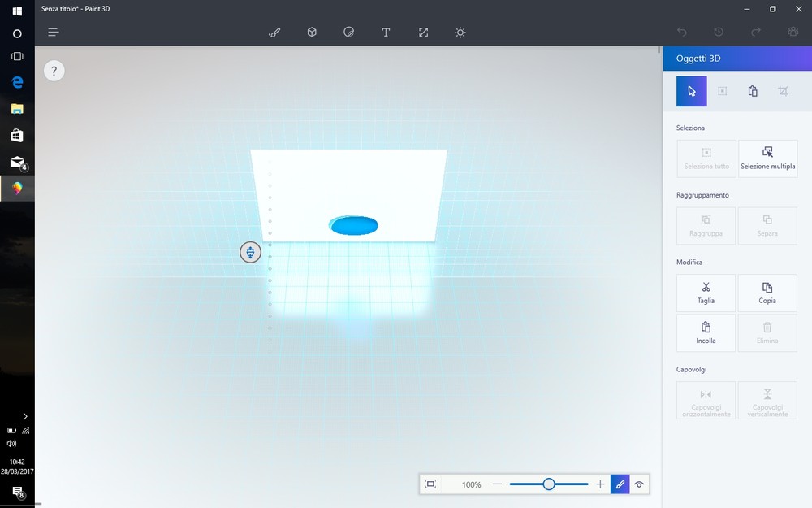The width and height of the screenshot is (812, 508).
Task: Select the blue ellipse object
Action: pyautogui.click(x=354, y=225)
